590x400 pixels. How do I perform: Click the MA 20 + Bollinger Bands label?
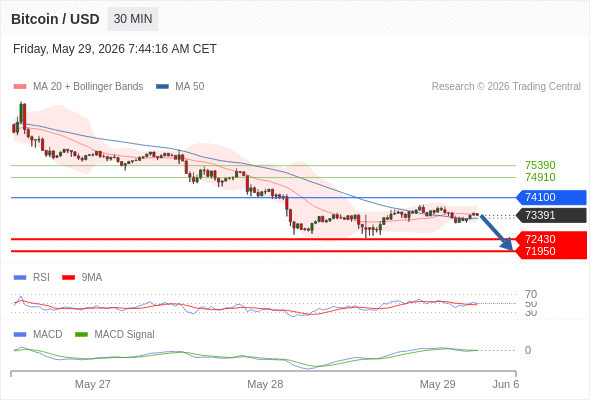point(88,87)
